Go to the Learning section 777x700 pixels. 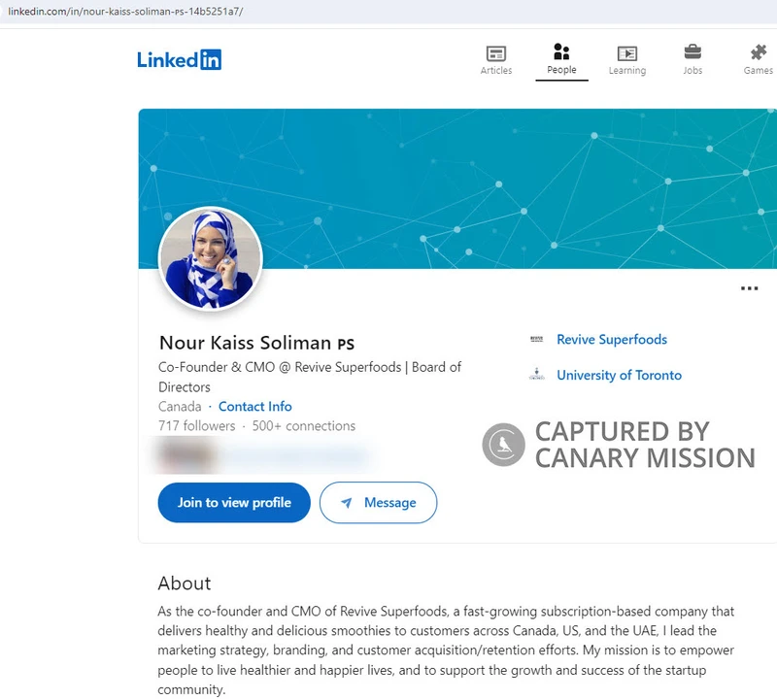[627, 60]
